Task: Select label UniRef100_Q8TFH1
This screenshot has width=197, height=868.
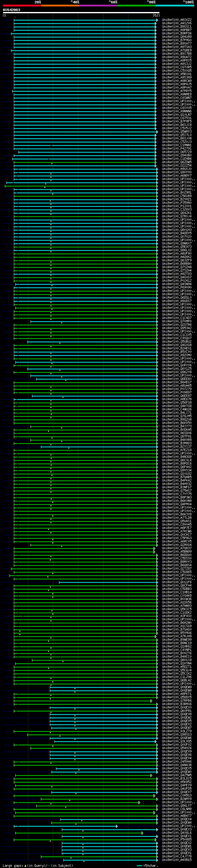Action: [x=177, y=436]
